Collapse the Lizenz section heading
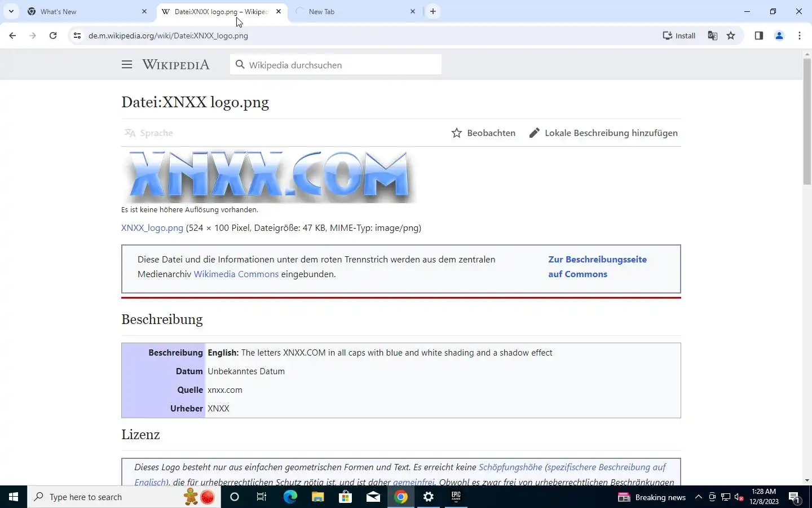 (x=140, y=435)
